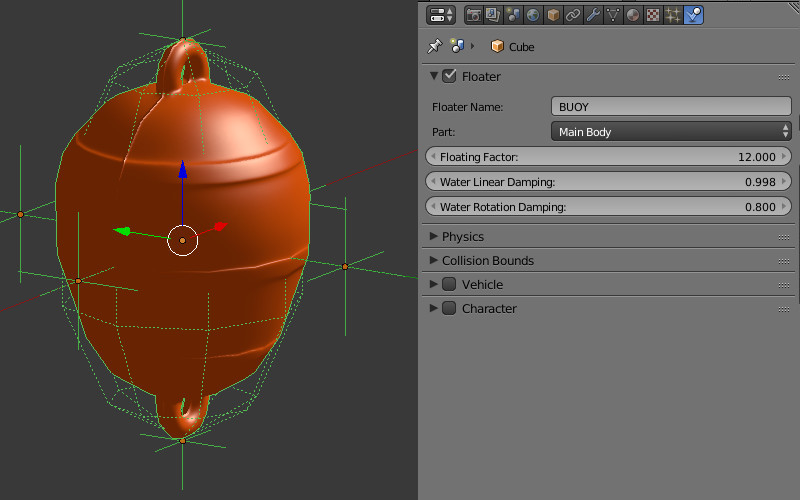Open the Object properties tab (cube icon)
Screen dimensions: 800x500
[552, 15]
